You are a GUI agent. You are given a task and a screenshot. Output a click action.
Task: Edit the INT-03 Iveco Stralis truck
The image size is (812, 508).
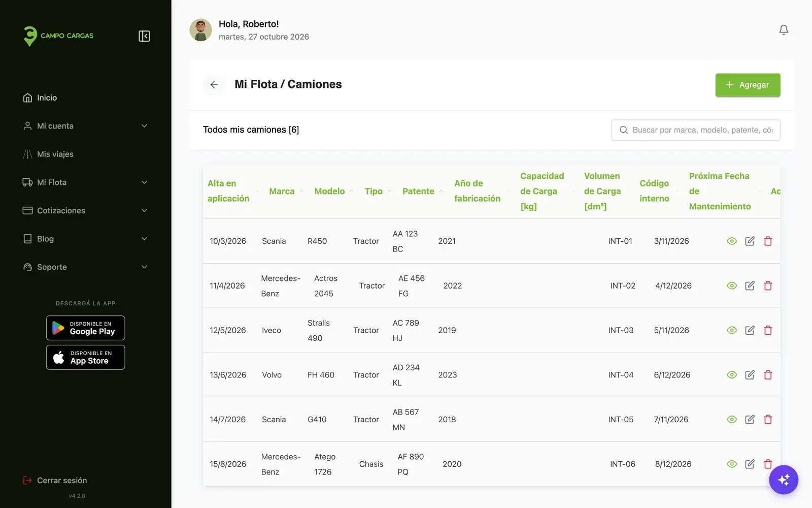750,331
